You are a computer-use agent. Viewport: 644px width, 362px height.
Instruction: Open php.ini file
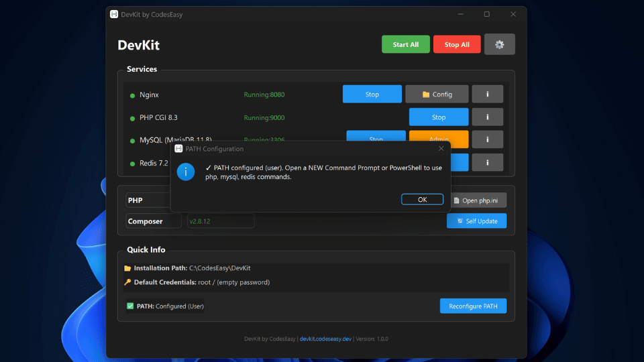coord(478,200)
